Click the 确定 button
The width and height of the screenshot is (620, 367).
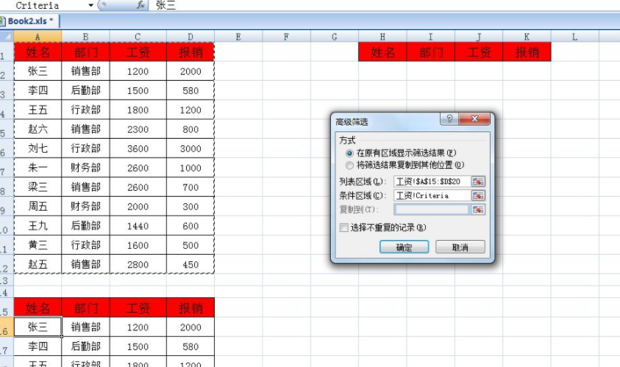(404, 247)
